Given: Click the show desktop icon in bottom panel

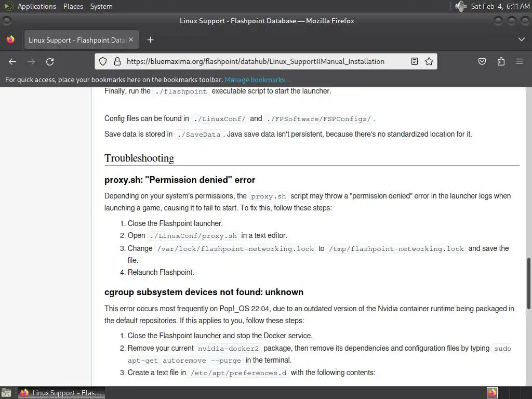Looking at the screenshot, I should pos(6,393).
